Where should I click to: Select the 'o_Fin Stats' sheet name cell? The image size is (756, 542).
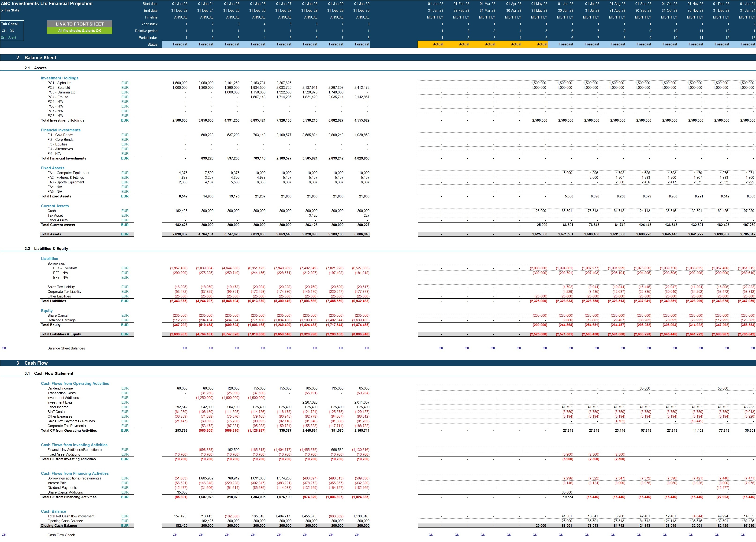pyautogui.click(x=10, y=10)
